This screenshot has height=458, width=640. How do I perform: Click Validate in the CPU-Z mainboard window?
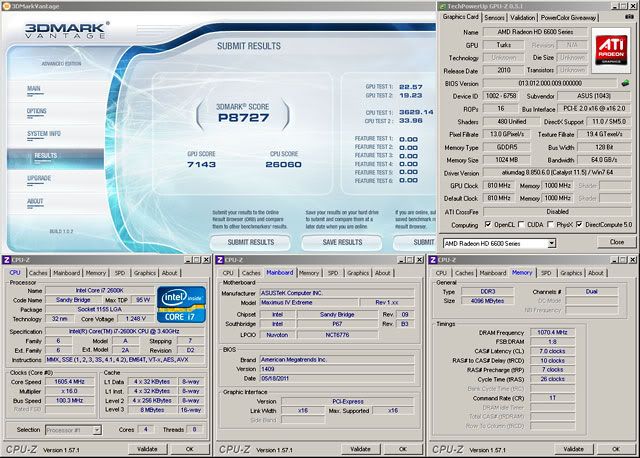[x=360, y=449]
